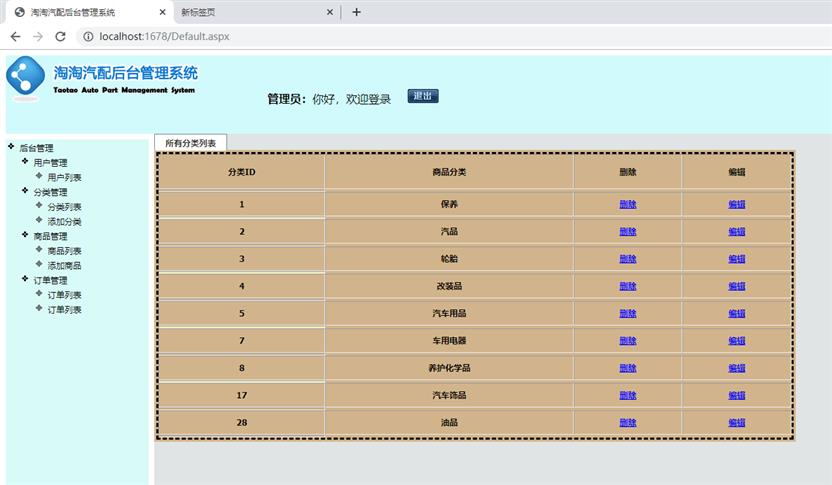Open a new tab with plus icon
The width and height of the screenshot is (832, 485).
point(356,12)
